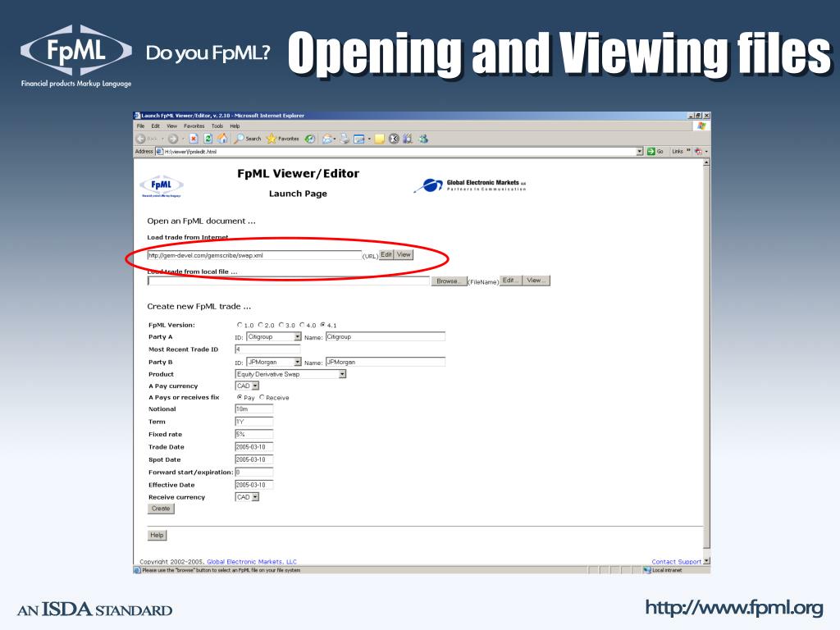Open the Search pane in the toolbar
The image size is (840, 630).
tap(248, 139)
